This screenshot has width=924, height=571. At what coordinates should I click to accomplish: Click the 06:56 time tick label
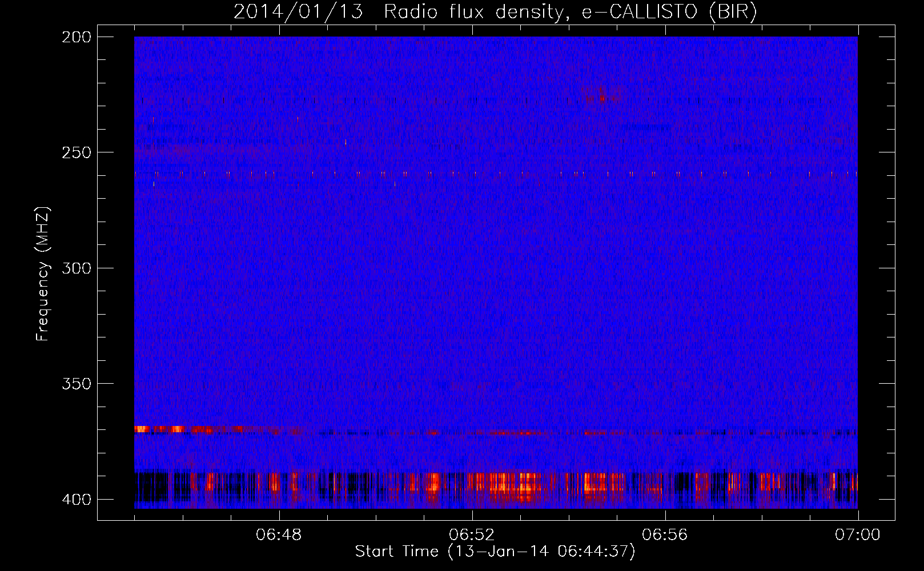point(665,535)
